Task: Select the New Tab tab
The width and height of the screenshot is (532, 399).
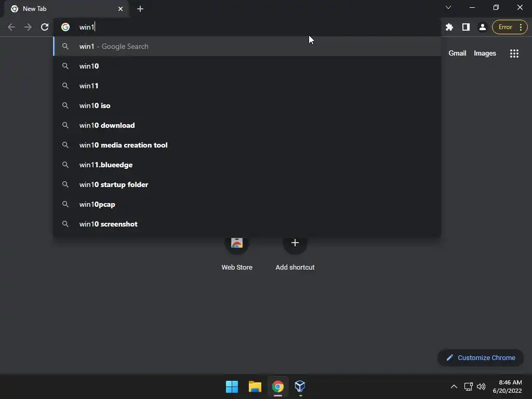Action: point(66,9)
